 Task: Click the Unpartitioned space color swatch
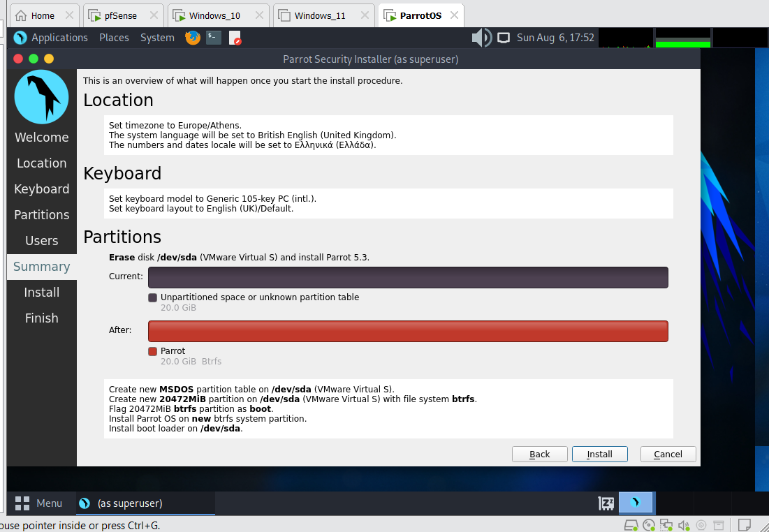[x=152, y=297]
